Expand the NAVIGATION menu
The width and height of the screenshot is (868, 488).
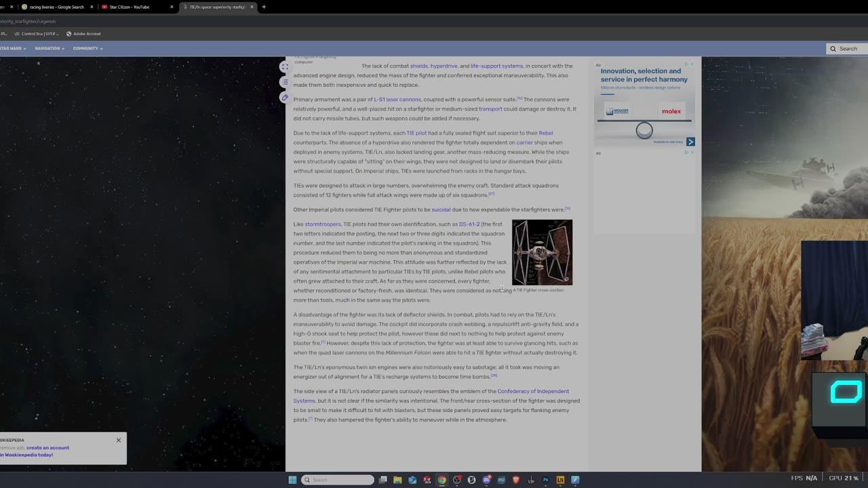tap(50, 48)
